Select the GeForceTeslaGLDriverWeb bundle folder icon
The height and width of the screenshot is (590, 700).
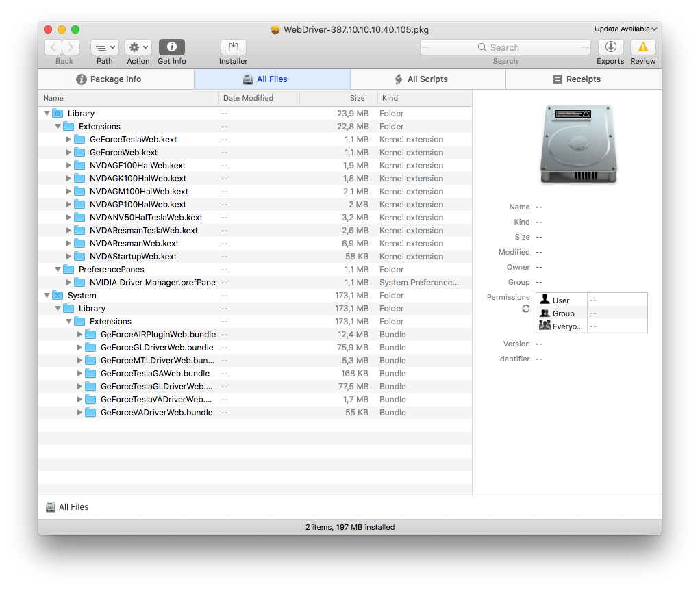tap(90, 386)
